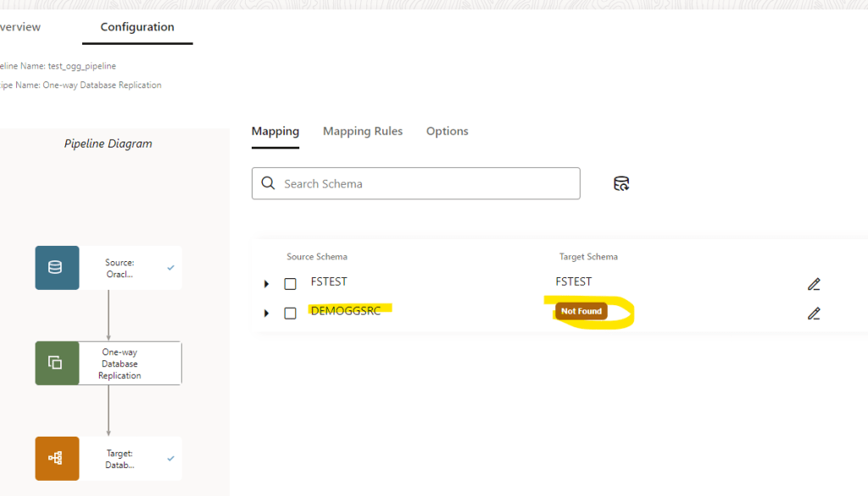Select the One-way Database Replication node icon

pos(56,363)
